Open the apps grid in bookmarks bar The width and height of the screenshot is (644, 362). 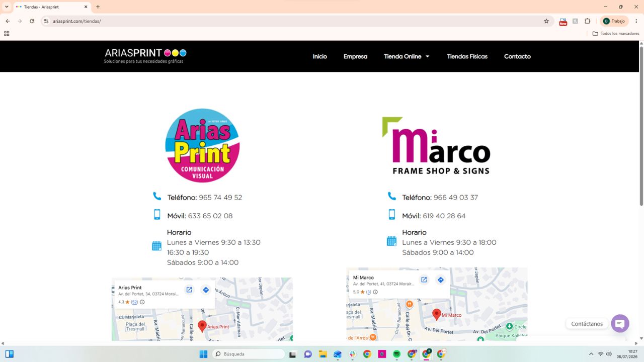[7, 34]
